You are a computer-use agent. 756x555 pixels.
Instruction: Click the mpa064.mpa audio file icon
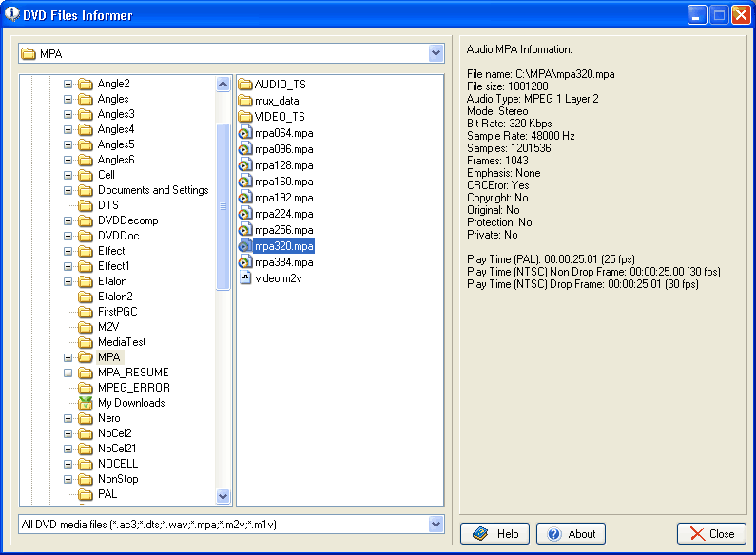coord(244,133)
